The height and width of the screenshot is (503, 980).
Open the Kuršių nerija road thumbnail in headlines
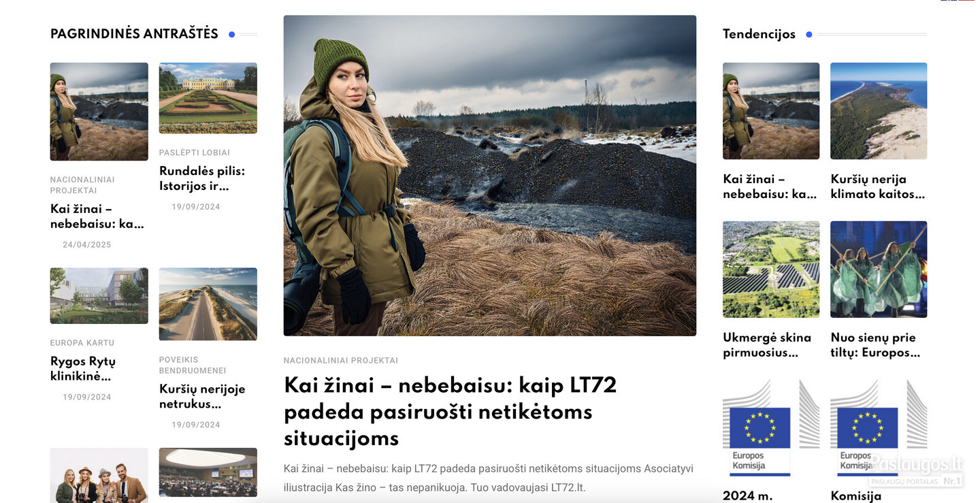tap(208, 304)
